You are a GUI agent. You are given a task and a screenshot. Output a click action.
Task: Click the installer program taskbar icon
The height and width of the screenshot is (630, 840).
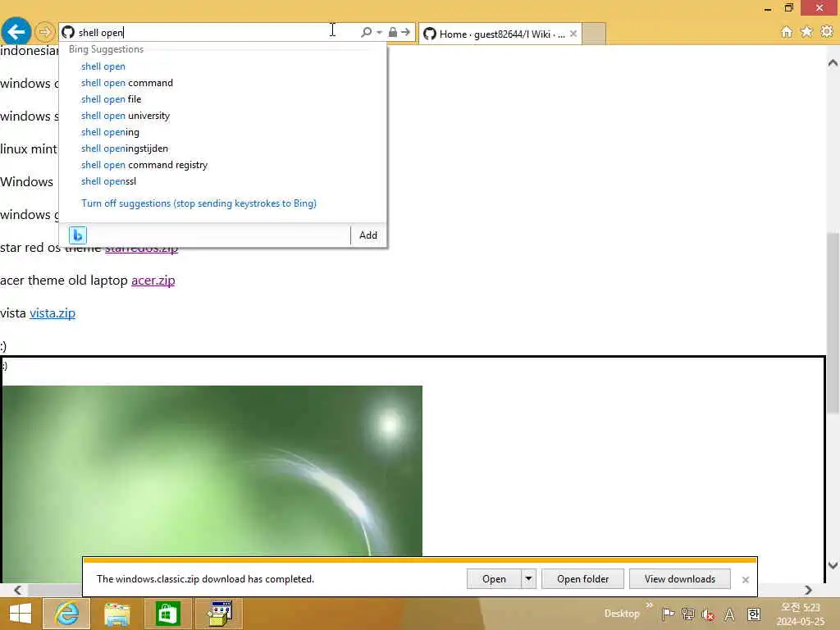(x=220, y=614)
